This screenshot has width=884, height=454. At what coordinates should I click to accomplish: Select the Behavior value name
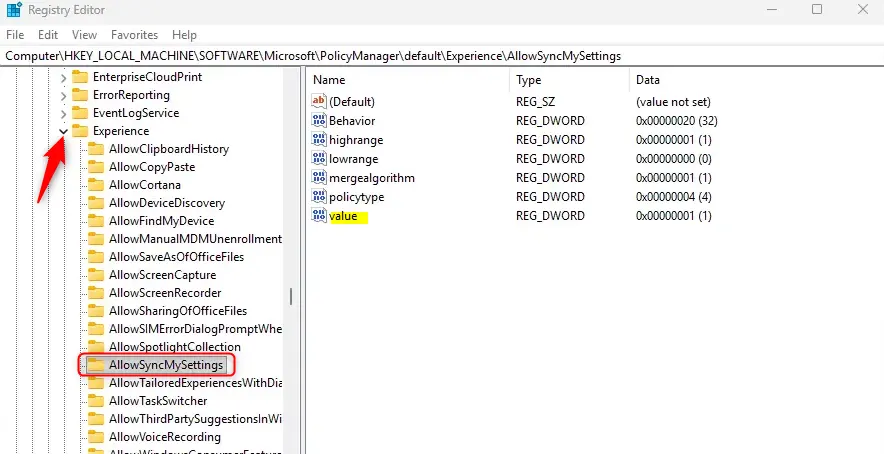[352, 121]
